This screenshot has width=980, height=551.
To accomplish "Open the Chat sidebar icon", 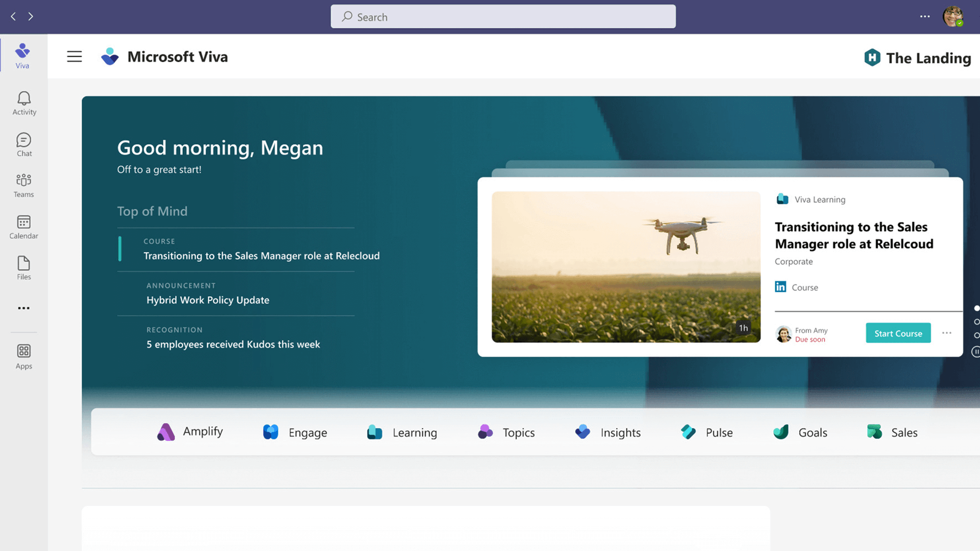I will coord(24,145).
